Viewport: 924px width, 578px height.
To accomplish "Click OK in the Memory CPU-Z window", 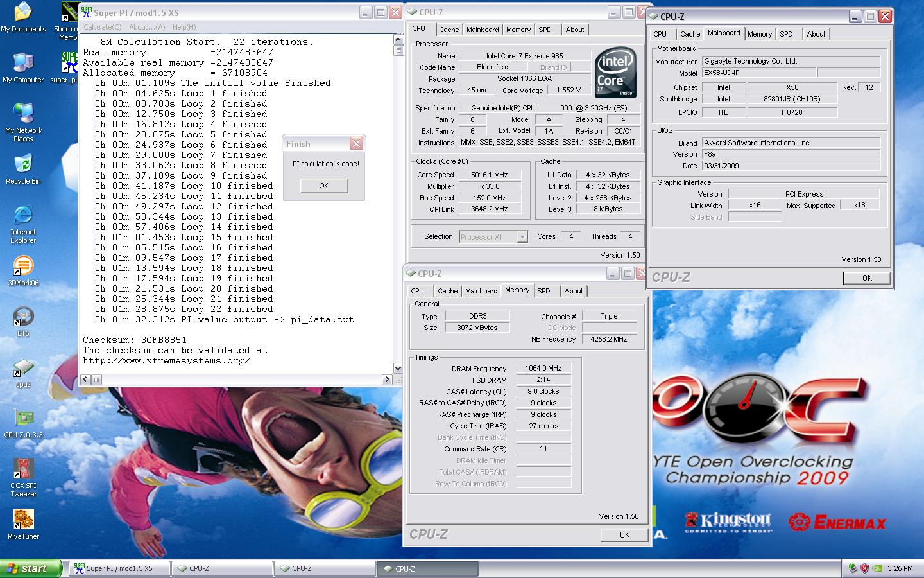I will 624,534.
